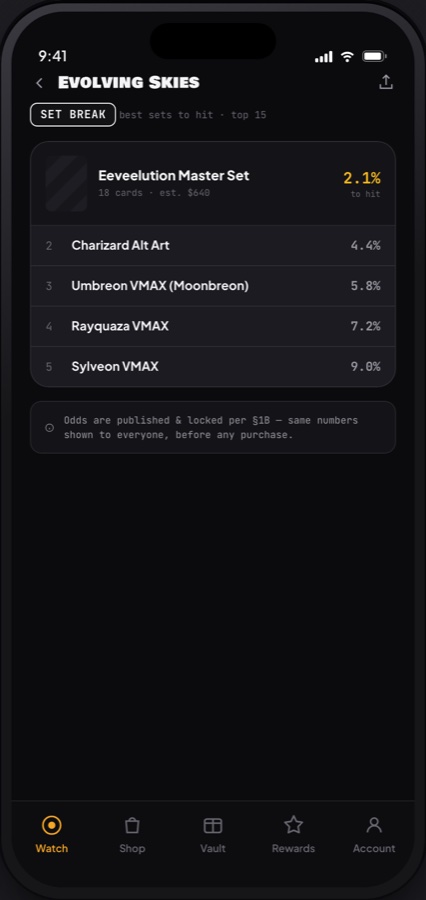Tap the info icon beside odds notice
The height and width of the screenshot is (900, 426).
(x=50, y=428)
